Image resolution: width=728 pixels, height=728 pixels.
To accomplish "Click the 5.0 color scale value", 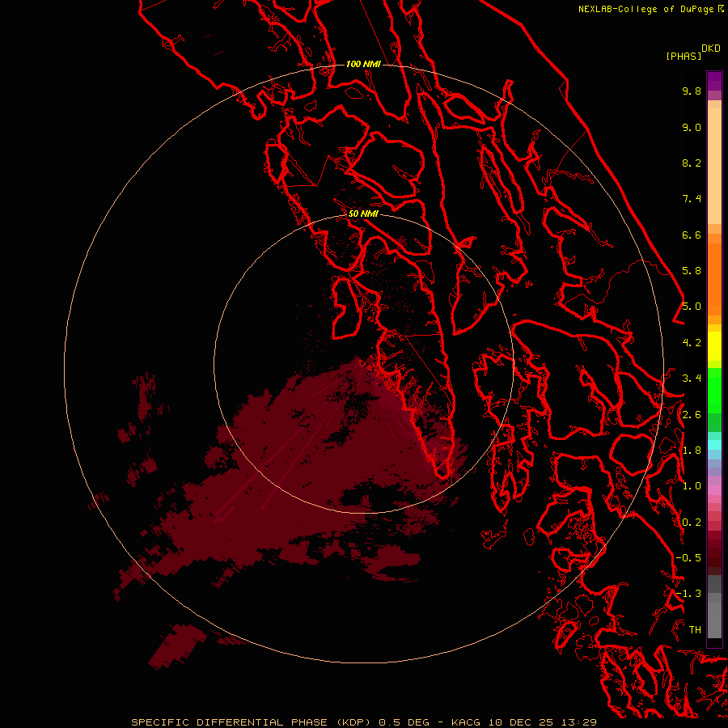I will pos(692,307).
